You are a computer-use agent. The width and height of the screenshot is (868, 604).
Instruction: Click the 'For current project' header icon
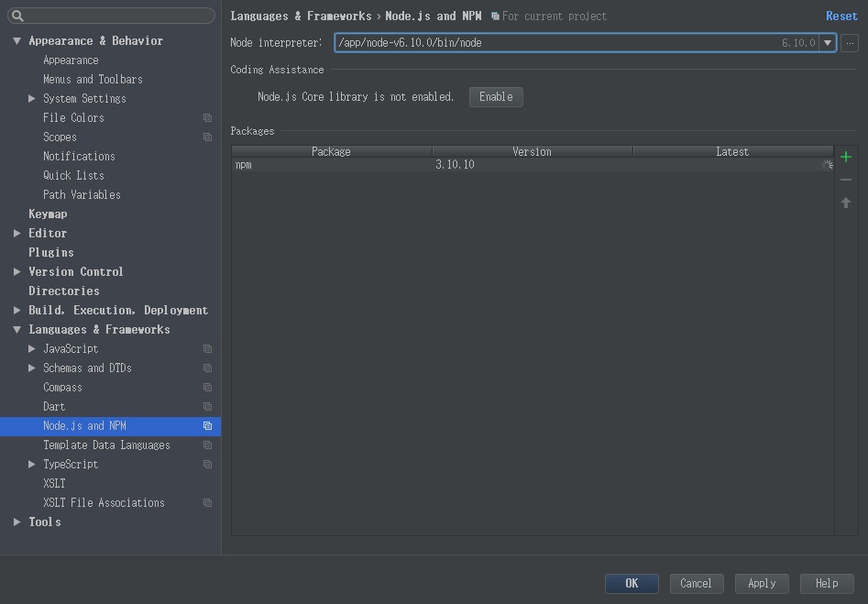(x=495, y=16)
